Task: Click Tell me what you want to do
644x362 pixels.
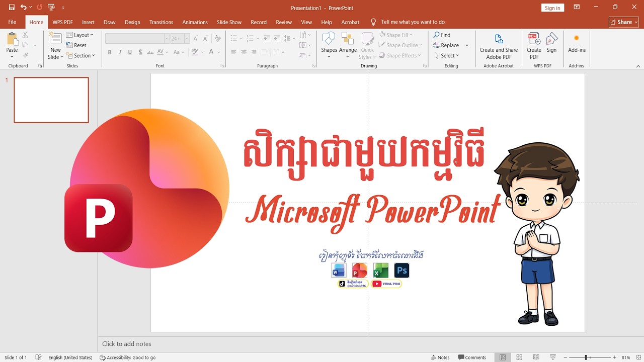Action: (413, 22)
